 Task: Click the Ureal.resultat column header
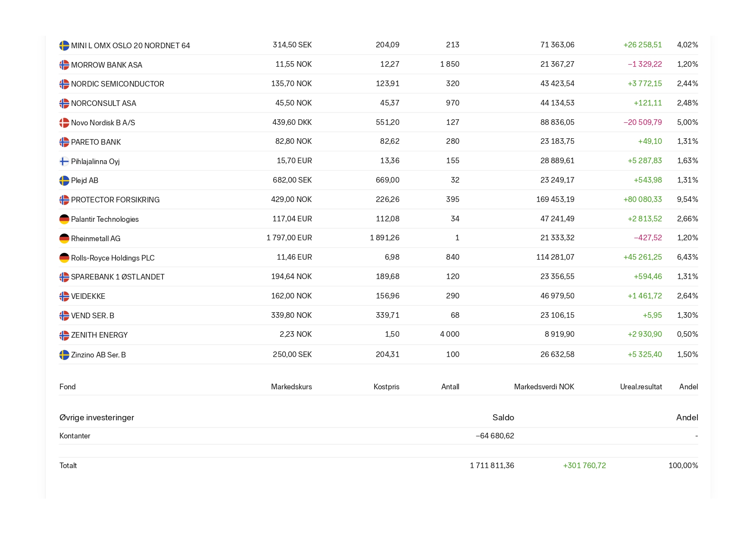point(641,387)
